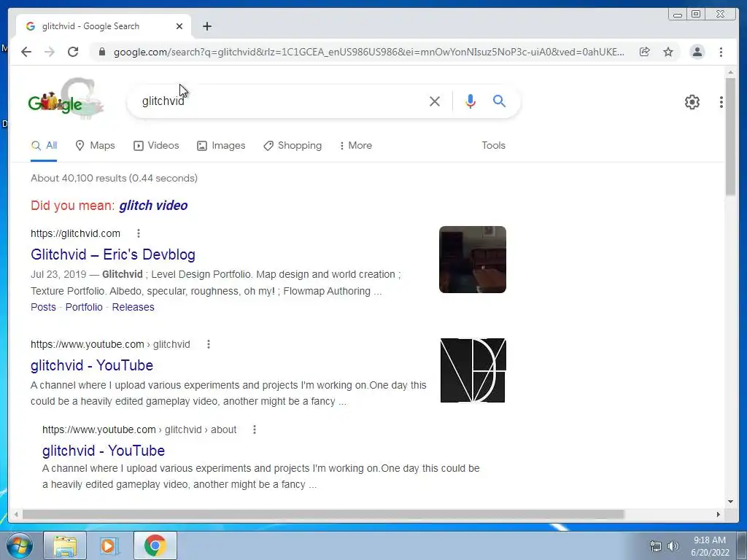
Task: Open Chrome three-dot menu in toolbar
Action: point(721,52)
